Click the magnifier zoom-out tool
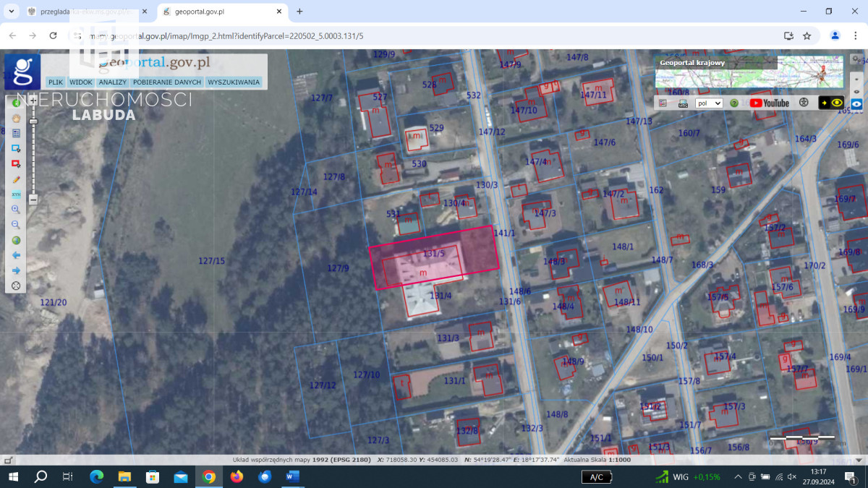The height and width of the screenshot is (488, 868). pos(16,225)
